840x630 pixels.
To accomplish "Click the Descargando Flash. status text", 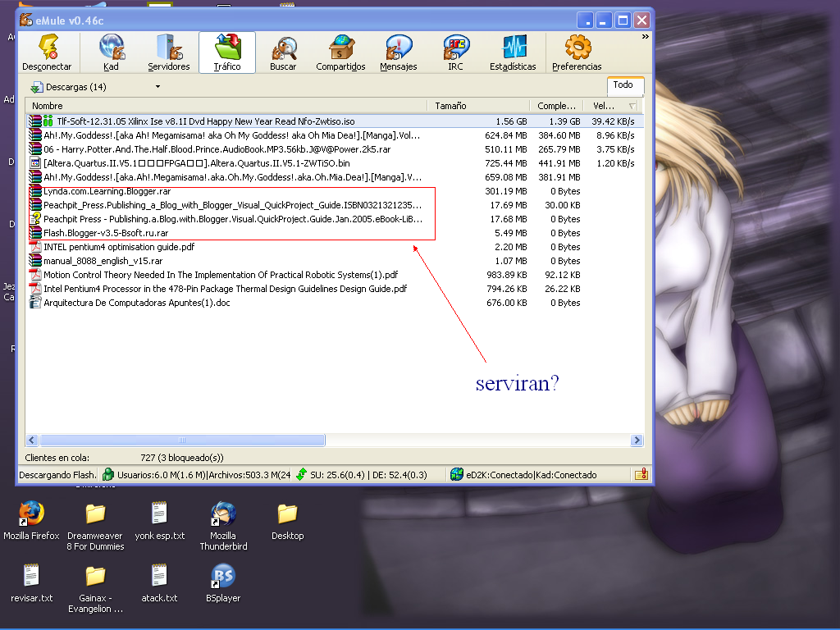I will pyautogui.click(x=57, y=475).
